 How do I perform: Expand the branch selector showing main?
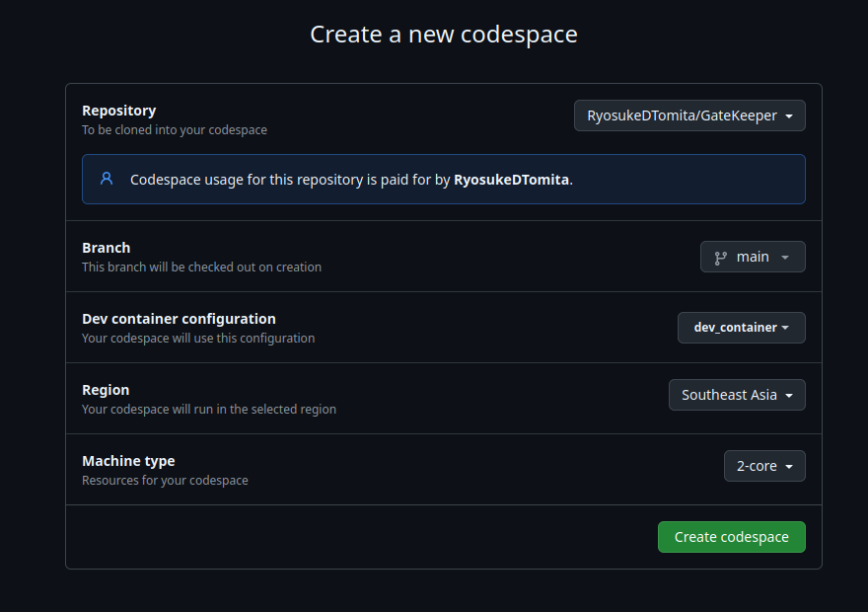(753, 256)
